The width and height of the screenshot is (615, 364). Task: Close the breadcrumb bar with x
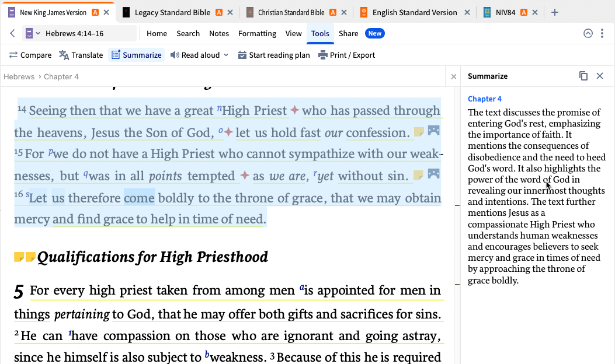(x=453, y=77)
